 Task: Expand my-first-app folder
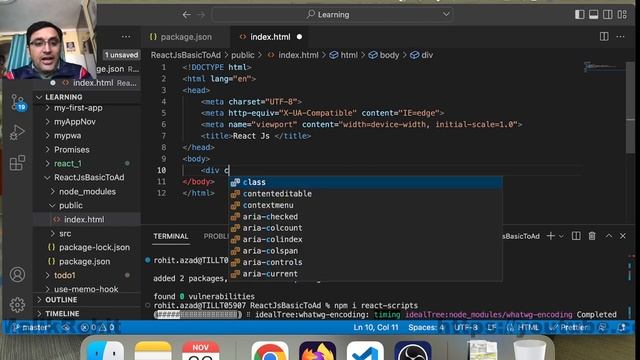(x=78, y=108)
